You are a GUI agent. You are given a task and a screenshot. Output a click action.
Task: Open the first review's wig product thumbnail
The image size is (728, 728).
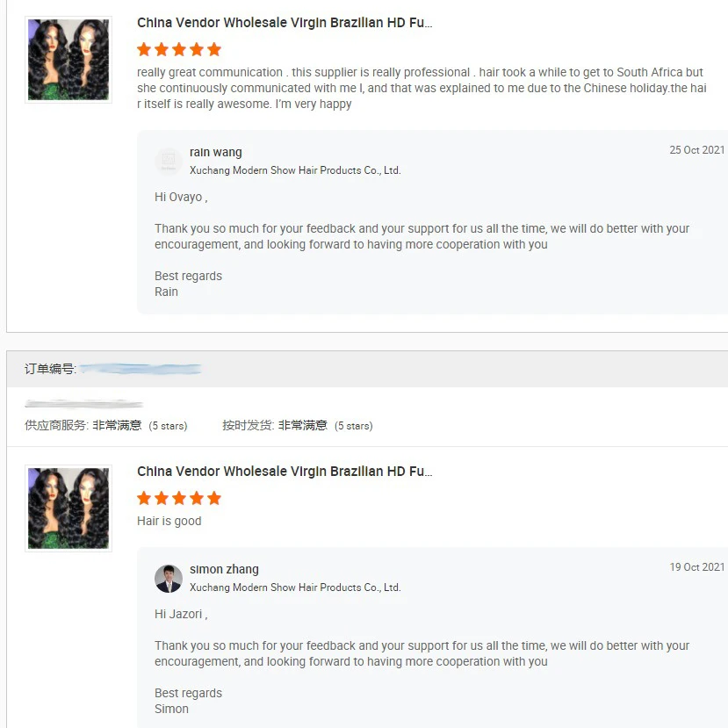click(68, 60)
